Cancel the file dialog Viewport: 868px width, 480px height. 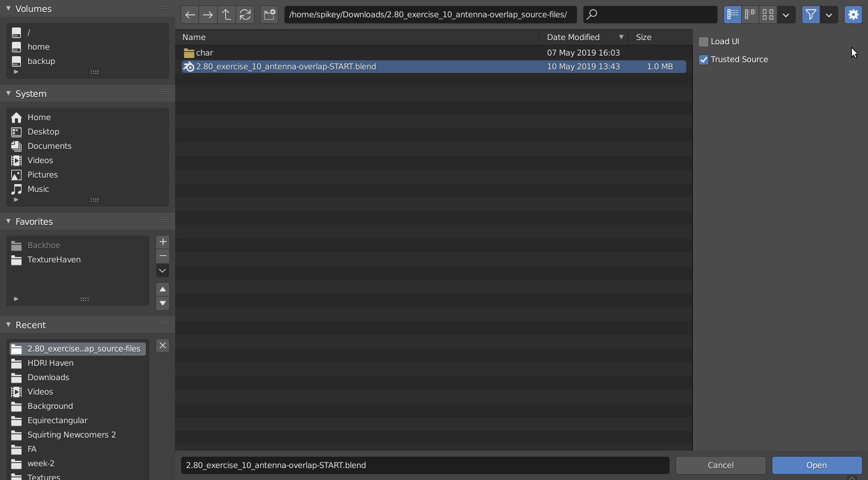click(x=720, y=465)
